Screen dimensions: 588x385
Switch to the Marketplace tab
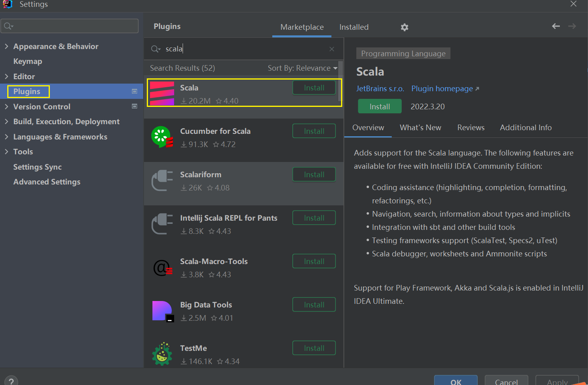point(302,27)
